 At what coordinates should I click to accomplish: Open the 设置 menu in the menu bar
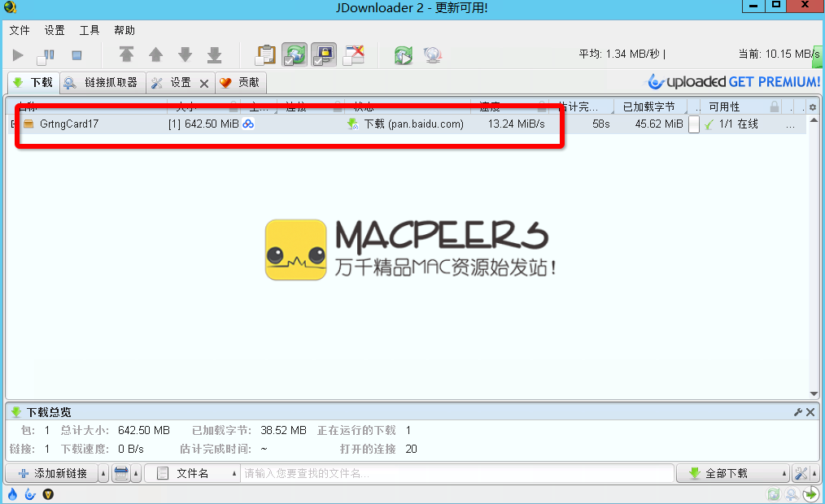55,30
